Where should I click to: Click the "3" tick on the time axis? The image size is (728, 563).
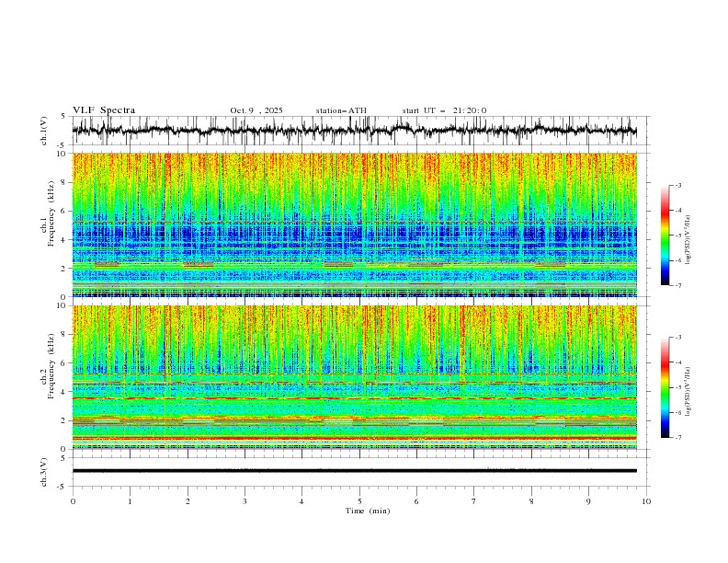[245, 501]
